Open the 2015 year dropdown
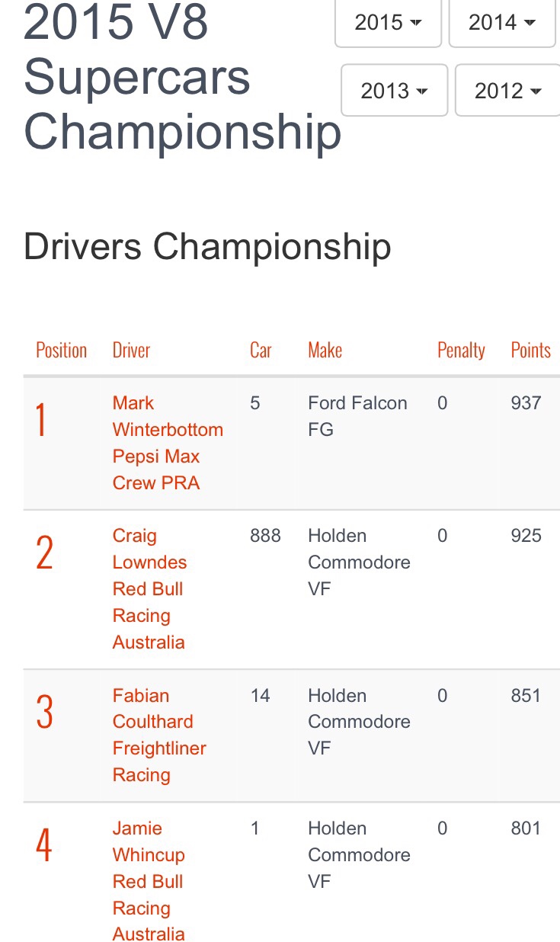The width and height of the screenshot is (560, 942). [x=388, y=23]
